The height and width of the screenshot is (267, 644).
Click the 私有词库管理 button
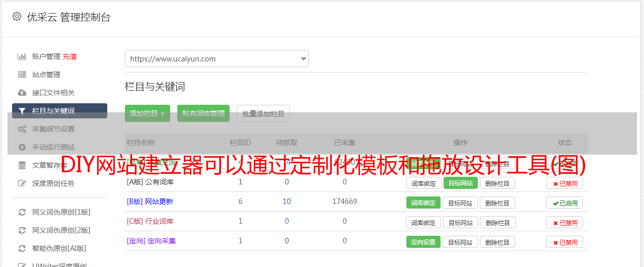tap(203, 113)
